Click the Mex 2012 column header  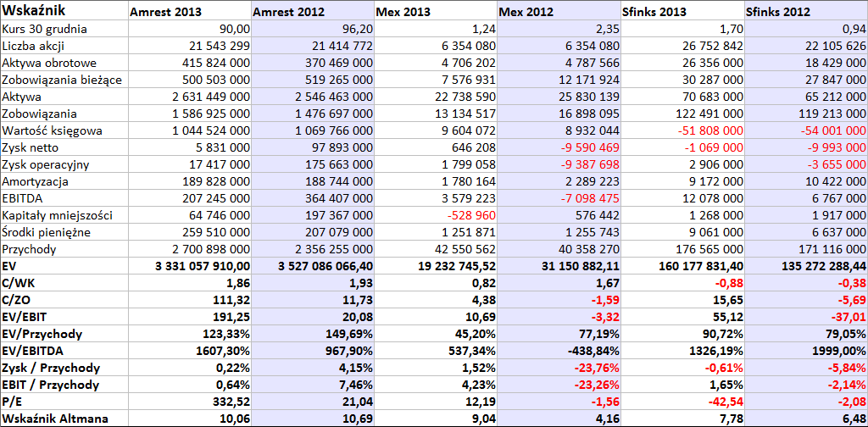(559, 10)
